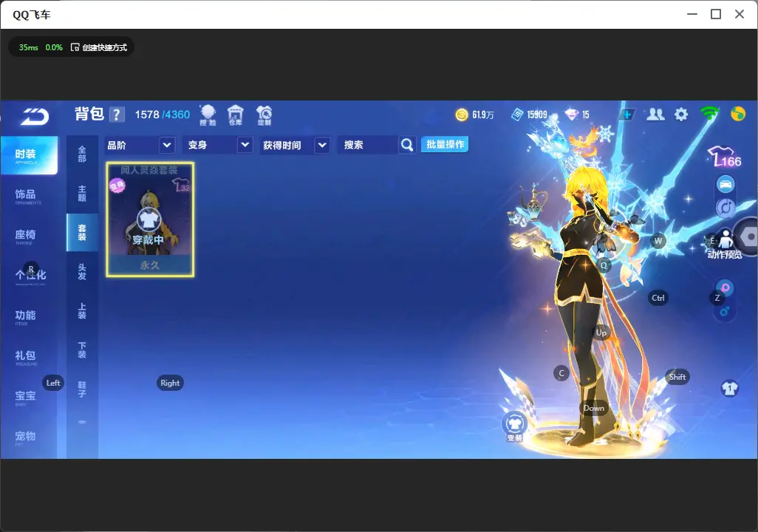Maximize the QQ飞车 window
Image resolution: width=758 pixels, height=532 pixels.
click(716, 15)
